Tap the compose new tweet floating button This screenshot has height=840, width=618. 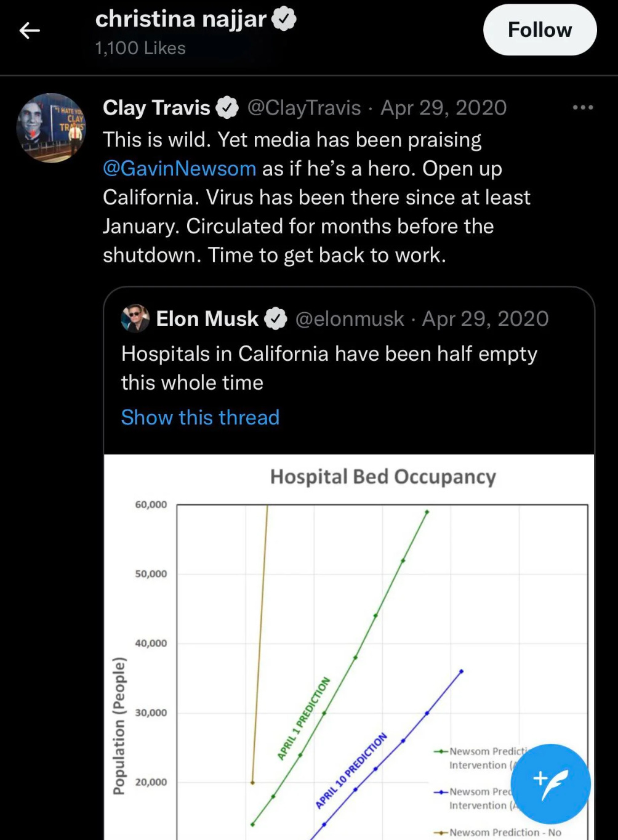click(550, 784)
